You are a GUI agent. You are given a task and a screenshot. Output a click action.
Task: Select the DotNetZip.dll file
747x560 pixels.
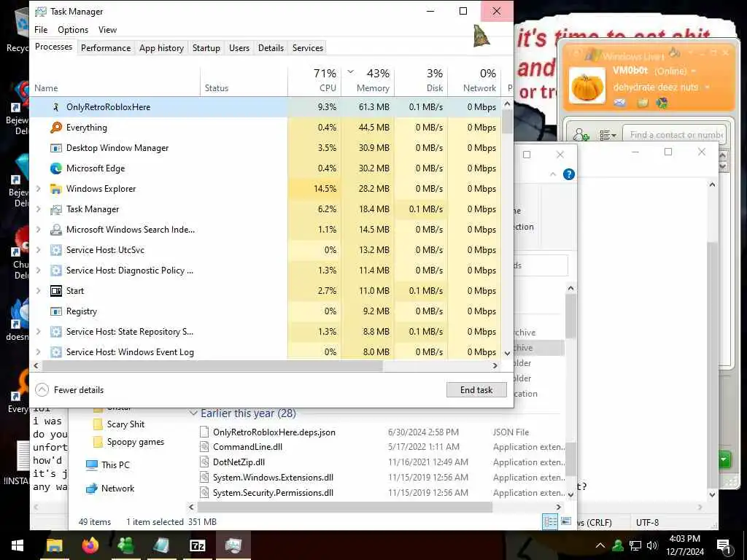pos(239,462)
